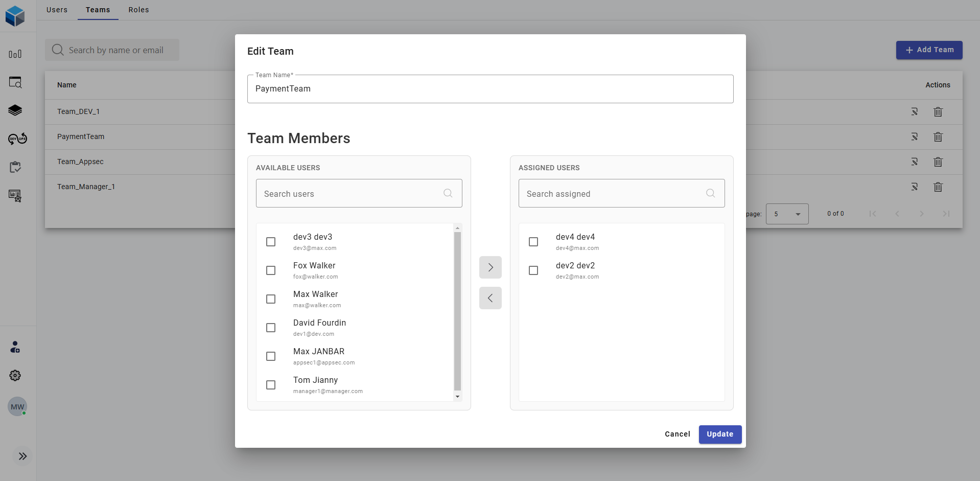This screenshot has width=980, height=481.
Task: Click the clipboard checklist sidebar icon
Action: click(x=15, y=167)
